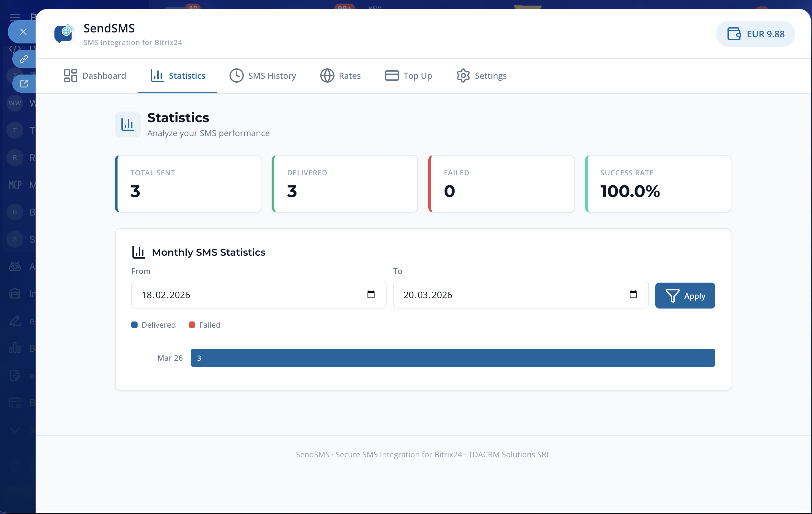
Task: Click the wallet balance EUR 9.88 badge
Action: pyautogui.click(x=755, y=34)
